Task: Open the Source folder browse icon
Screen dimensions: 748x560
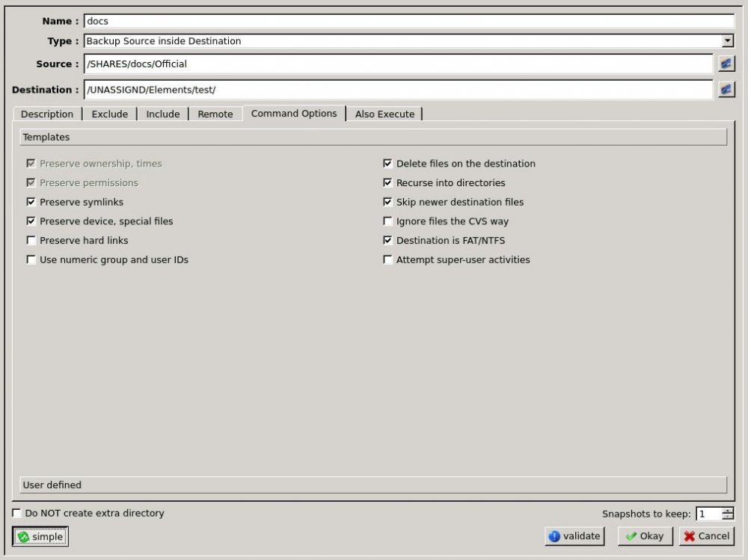Action: pos(726,64)
